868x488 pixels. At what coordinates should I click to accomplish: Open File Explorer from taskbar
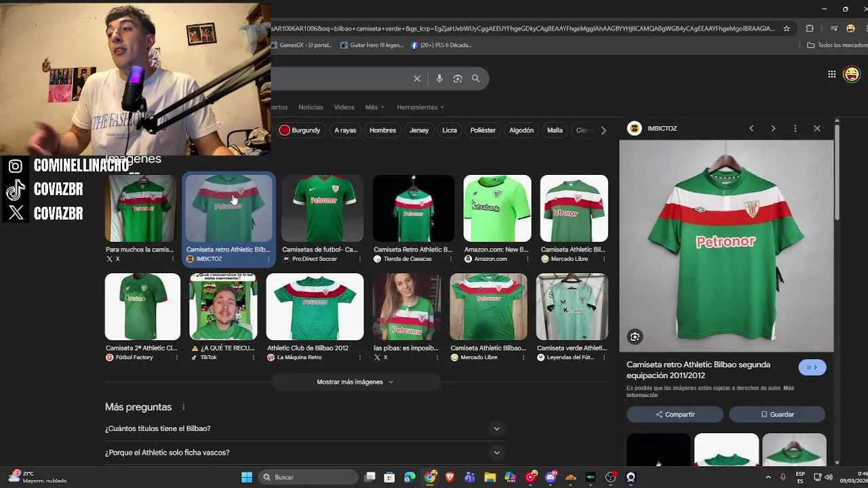click(490, 477)
